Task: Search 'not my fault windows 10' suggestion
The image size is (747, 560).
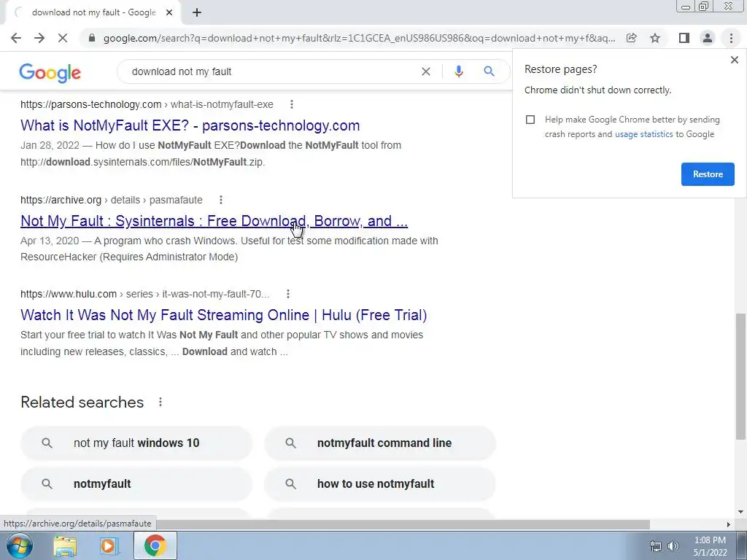Action: 136,443
